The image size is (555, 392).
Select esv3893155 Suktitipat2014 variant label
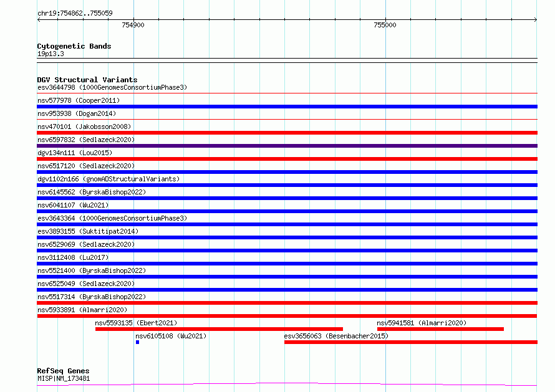pyautogui.click(x=88, y=231)
